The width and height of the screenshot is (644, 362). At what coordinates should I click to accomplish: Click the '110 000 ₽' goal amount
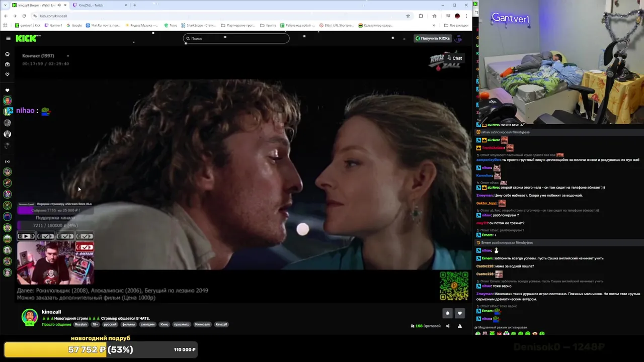(185, 349)
